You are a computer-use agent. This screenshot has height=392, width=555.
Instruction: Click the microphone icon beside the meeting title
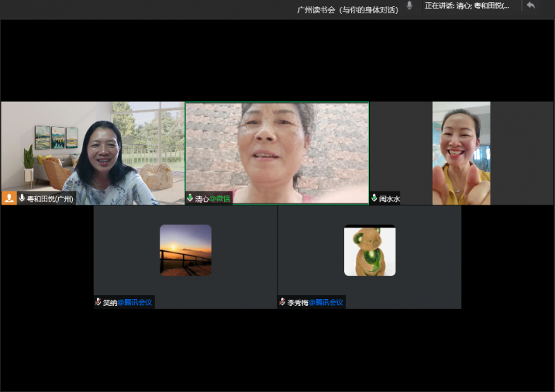(x=409, y=6)
